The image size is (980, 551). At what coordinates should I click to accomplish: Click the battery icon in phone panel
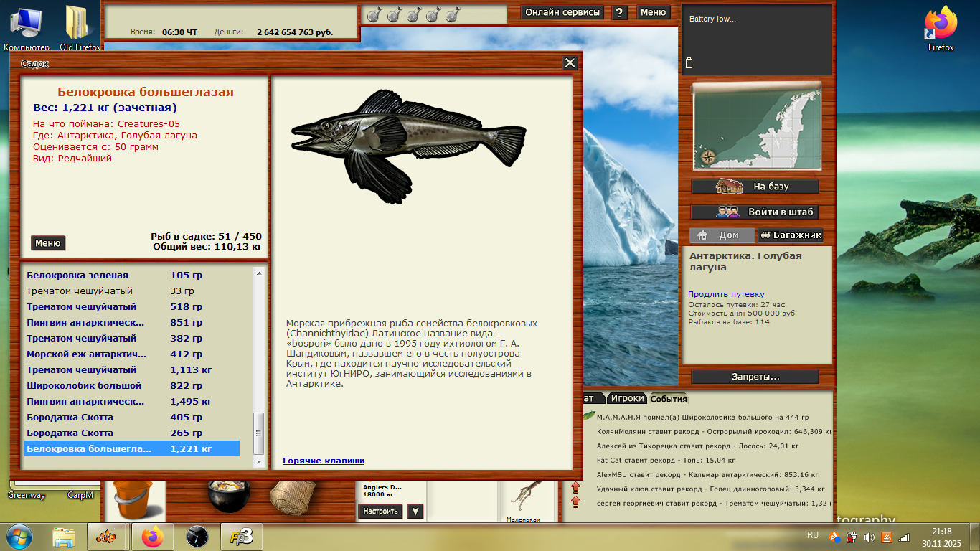tap(689, 63)
